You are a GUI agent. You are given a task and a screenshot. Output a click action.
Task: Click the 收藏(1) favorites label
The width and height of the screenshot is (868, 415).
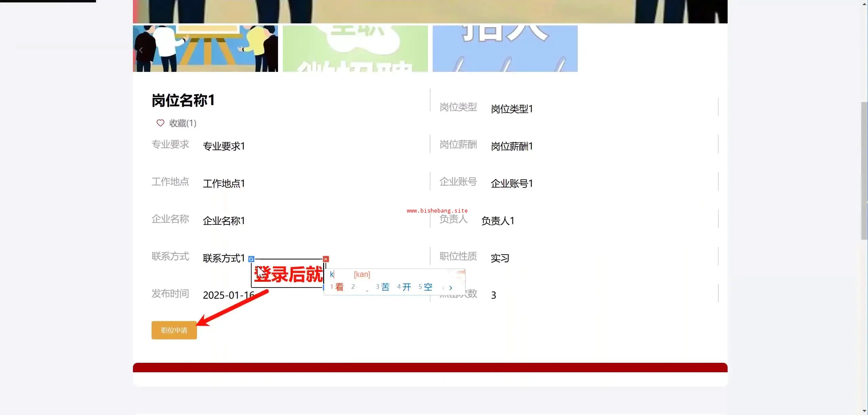coord(183,123)
